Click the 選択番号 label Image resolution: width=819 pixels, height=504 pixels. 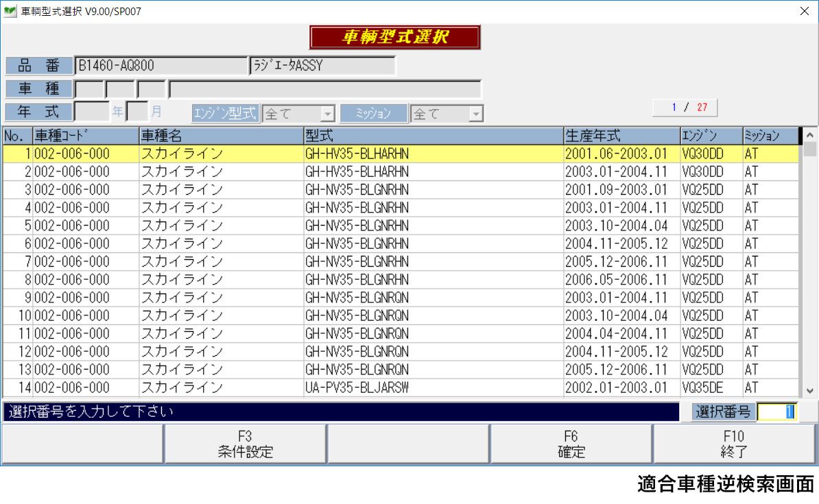pyautogui.click(x=724, y=412)
